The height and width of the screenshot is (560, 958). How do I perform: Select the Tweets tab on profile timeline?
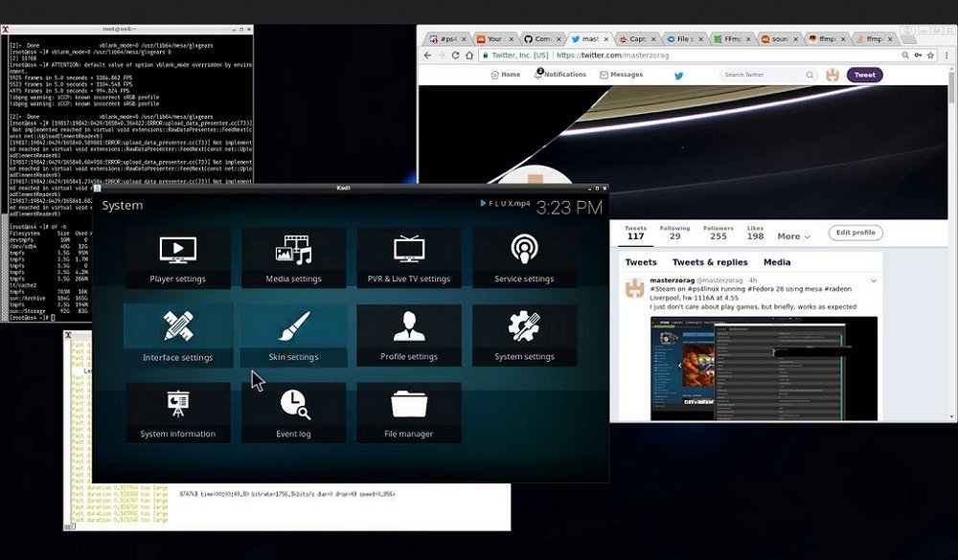click(641, 262)
